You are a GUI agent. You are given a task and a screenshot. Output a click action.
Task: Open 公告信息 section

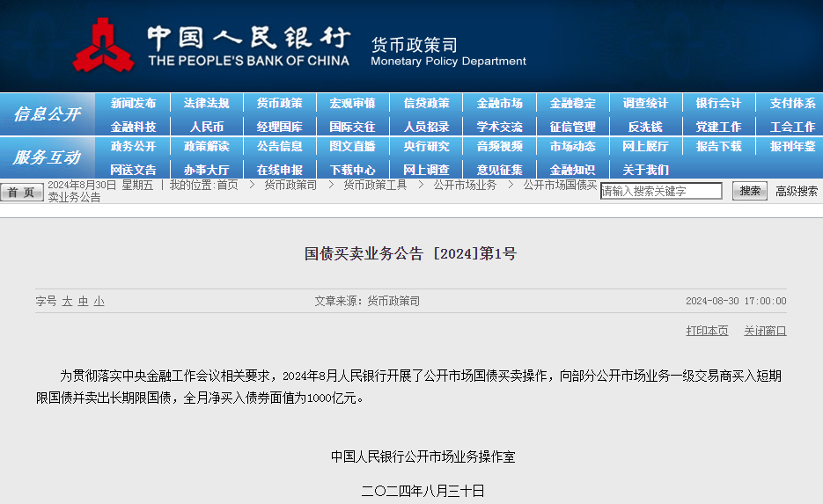pyautogui.click(x=279, y=146)
